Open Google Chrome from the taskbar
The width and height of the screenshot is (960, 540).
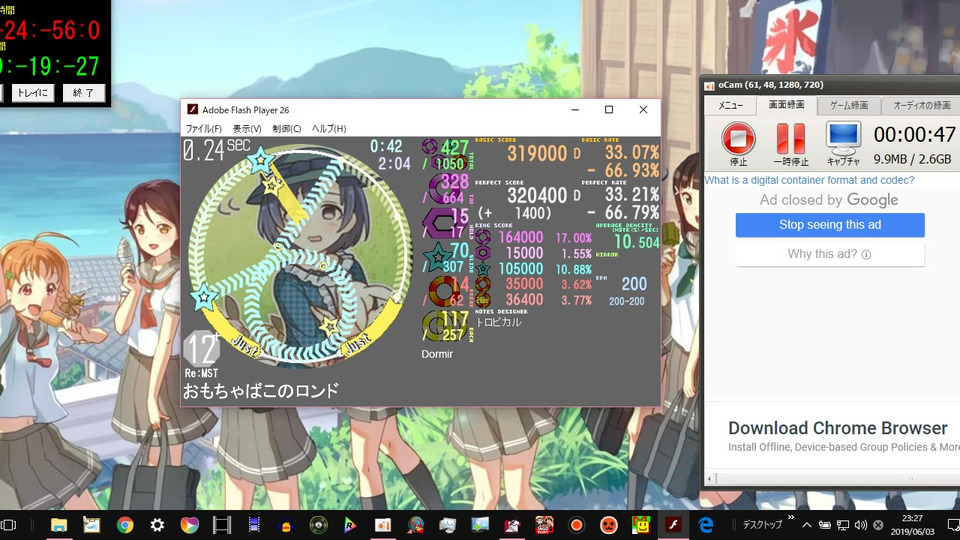coord(125,525)
